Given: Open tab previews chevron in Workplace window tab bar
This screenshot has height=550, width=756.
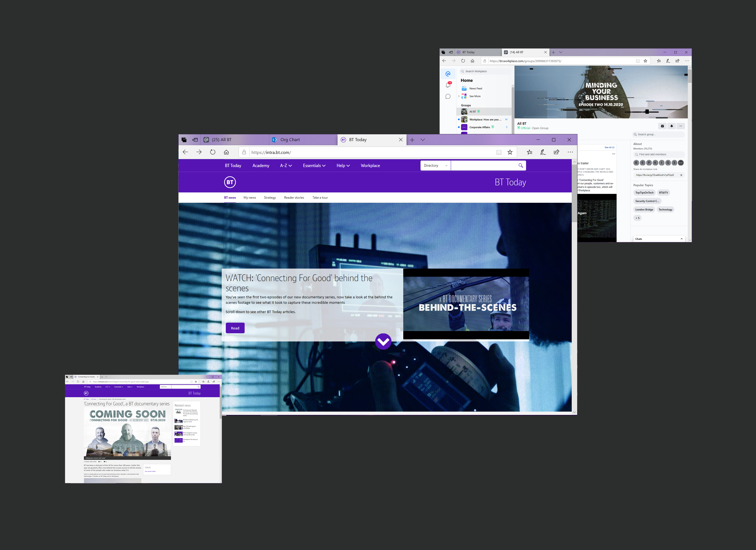Looking at the screenshot, I should tap(561, 52).
